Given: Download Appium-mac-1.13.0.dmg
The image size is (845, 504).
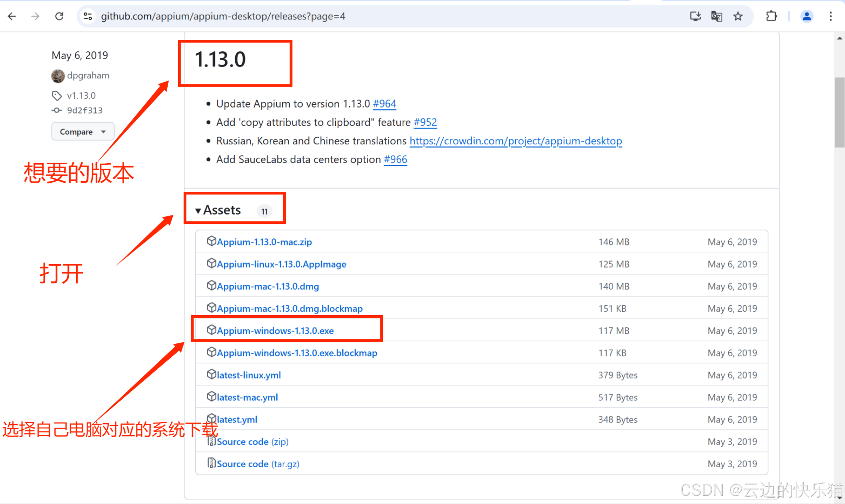Looking at the screenshot, I should pyautogui.click(x=268, y=286).
